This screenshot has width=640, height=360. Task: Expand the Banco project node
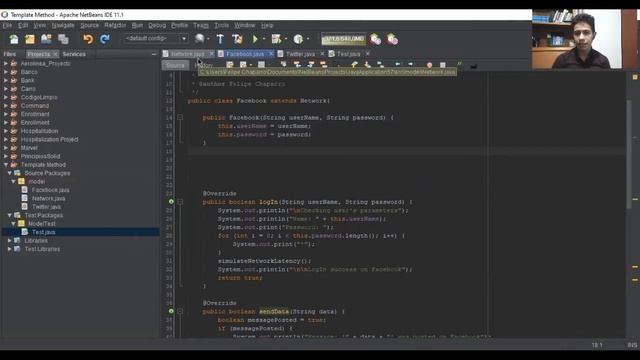6,72
